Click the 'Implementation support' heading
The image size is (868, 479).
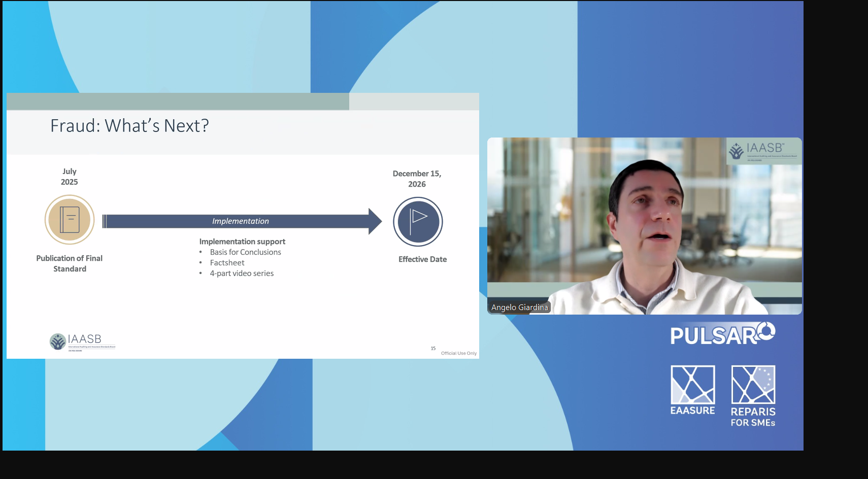[x=242, y=242]
